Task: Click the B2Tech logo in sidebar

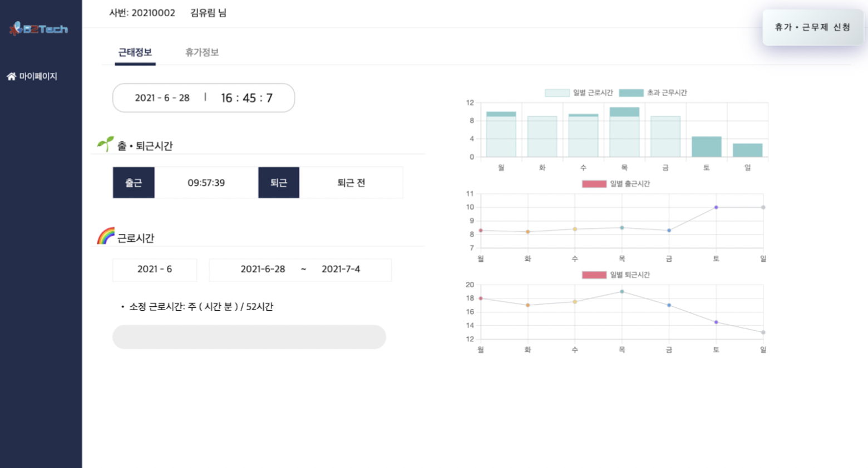Action: click(x=39, y=28)
